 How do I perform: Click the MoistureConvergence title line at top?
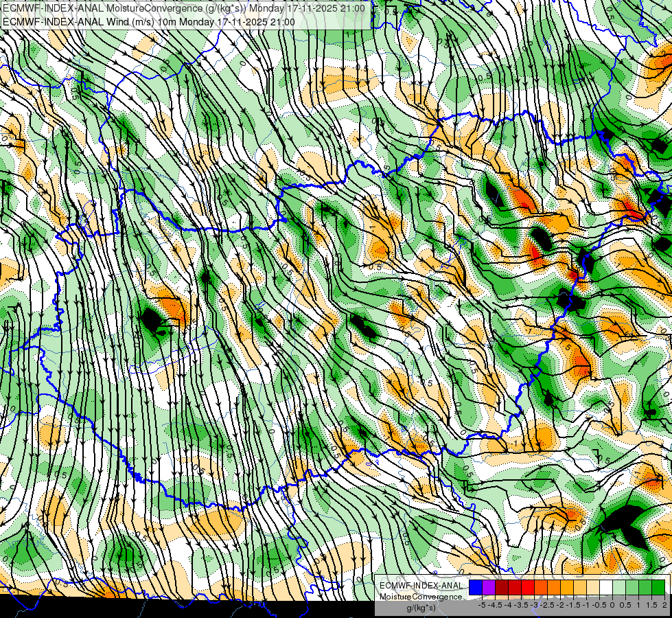click(184, 8)
